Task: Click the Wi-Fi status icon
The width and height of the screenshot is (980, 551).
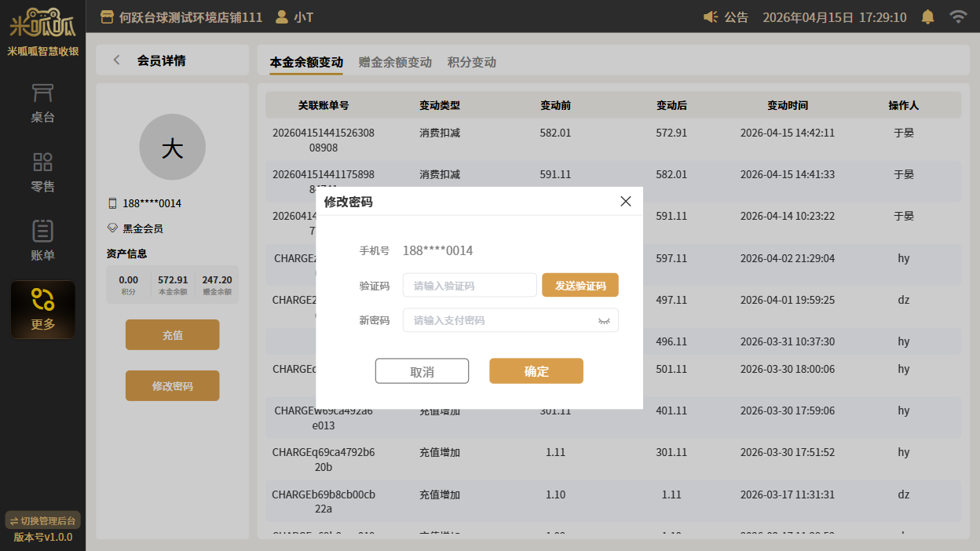Action: click(957, 16)
